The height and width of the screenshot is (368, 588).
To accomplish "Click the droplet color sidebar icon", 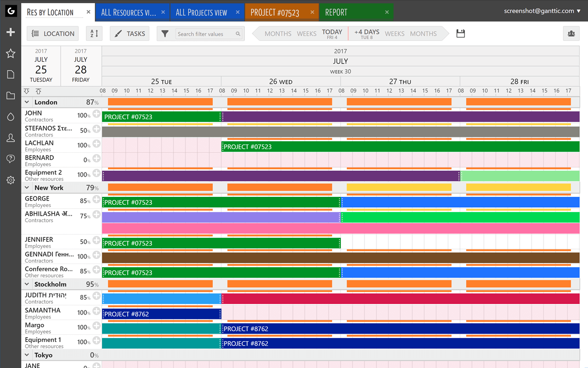I will pos(11,117).
